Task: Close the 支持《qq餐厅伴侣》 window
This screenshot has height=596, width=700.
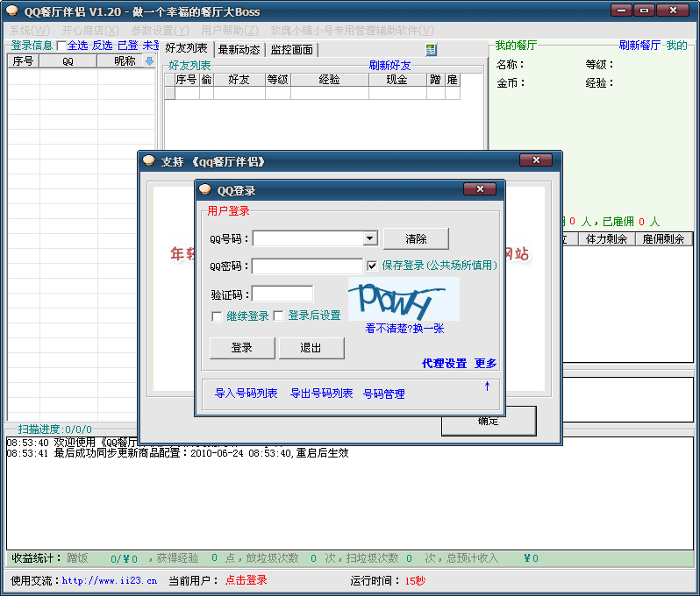Action: click(536, 160)
